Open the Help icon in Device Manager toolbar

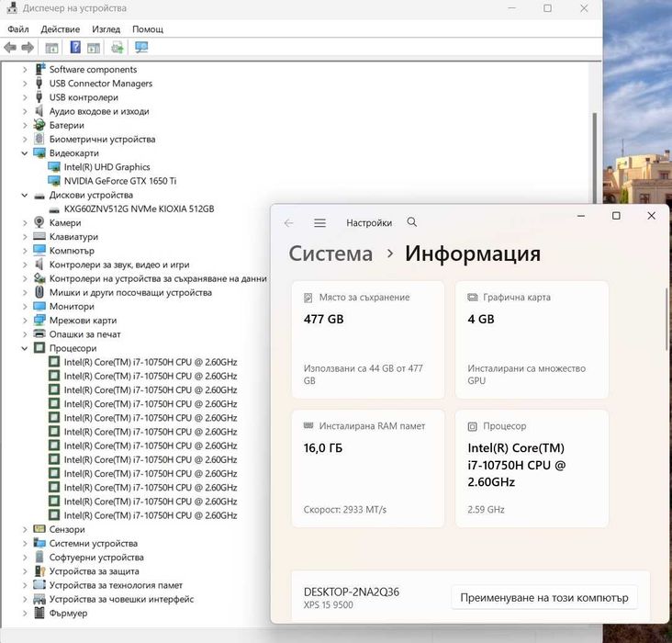pos(75,47)
